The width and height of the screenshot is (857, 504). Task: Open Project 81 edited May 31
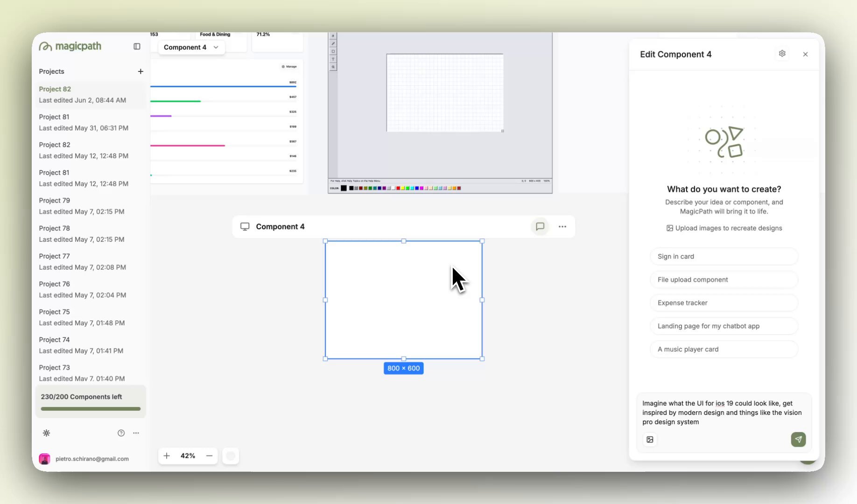pyautogui.click(x=90, y=122)
